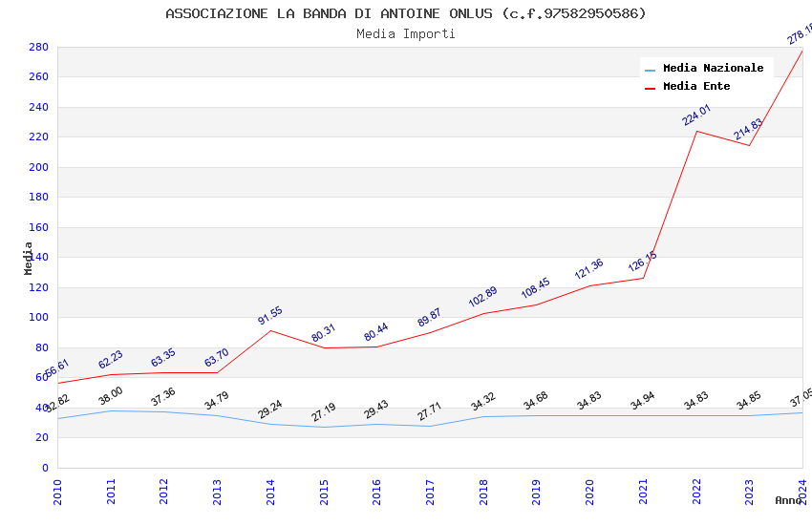This screenshot has height=525, width=812.
Task: Click the 2010 year label on axis
Action: pos(57,492)
